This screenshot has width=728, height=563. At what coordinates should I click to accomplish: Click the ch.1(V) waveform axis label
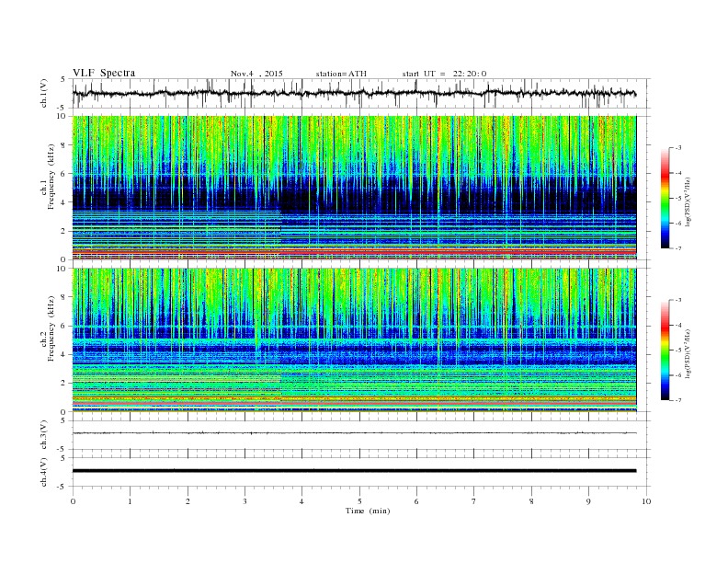click(x=44, y=94)
